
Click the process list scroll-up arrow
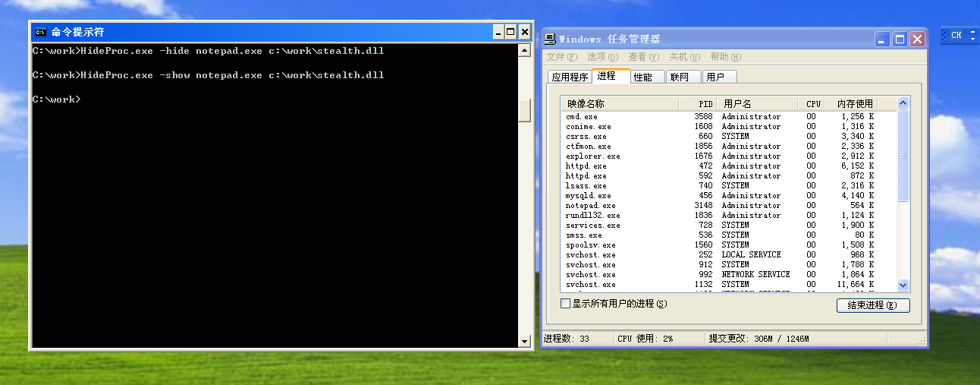click(903, 103)
